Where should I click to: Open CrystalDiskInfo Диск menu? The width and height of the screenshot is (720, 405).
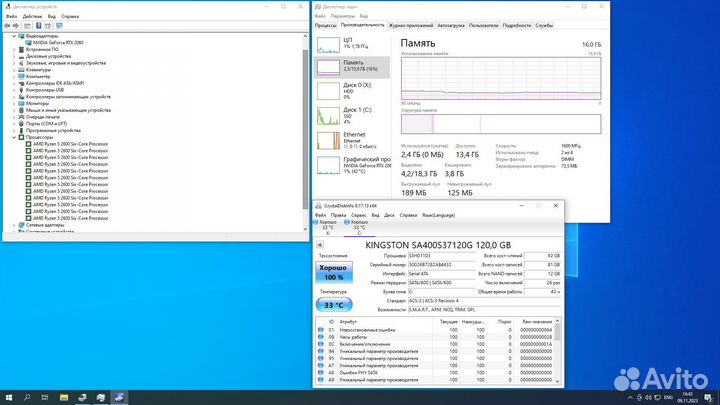pos(389,215)
